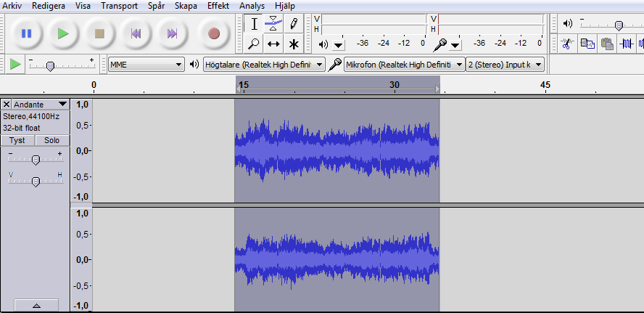Open the Analys menu
This screenshot has width=644, height=313.
point(252,6)
